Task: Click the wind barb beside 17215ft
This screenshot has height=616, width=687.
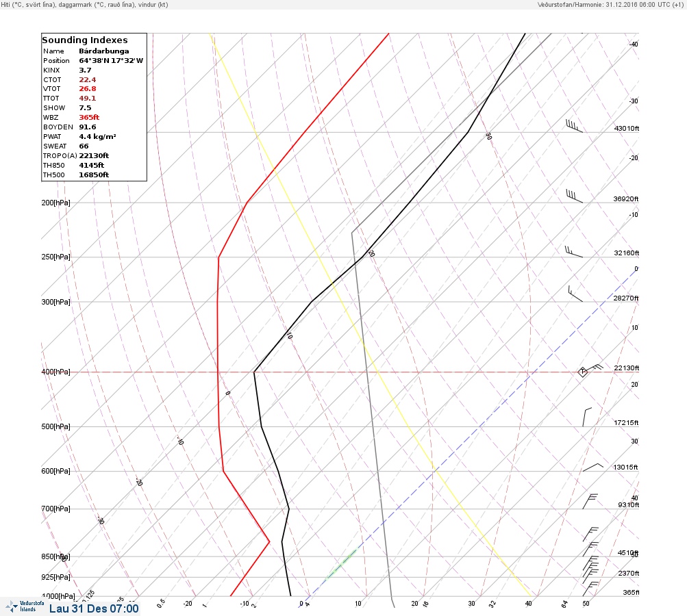Action: pos(587,418)
